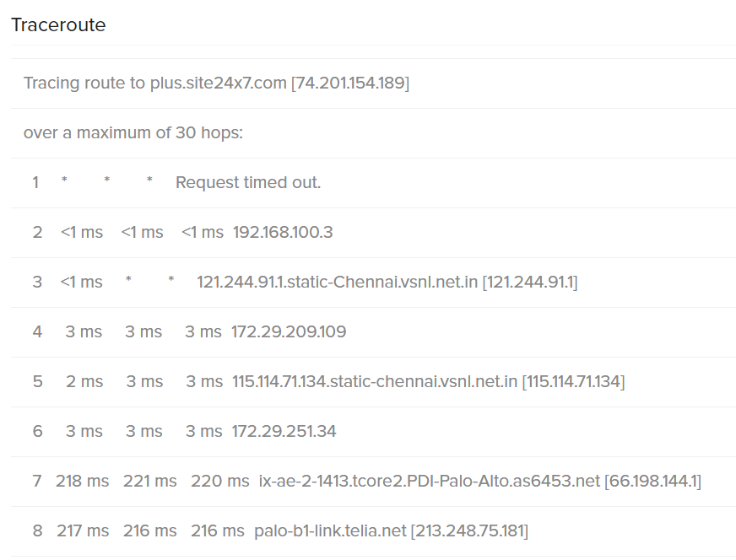Click the 121.244.91.1.static-Chennai.vsnl.net.in hostname

coord(337,282)
